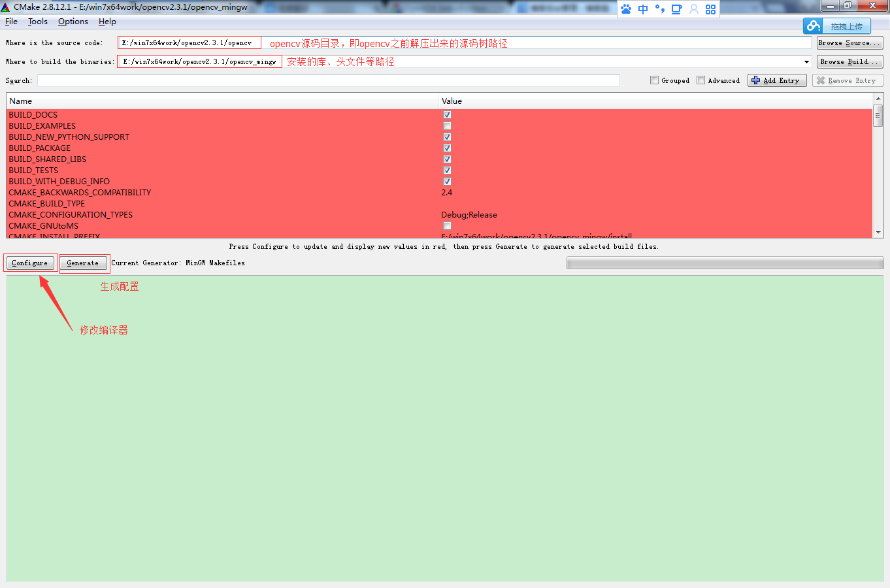The image size is (890, 588).
Task: Focus the Search input field
Action: pos(328,80)
